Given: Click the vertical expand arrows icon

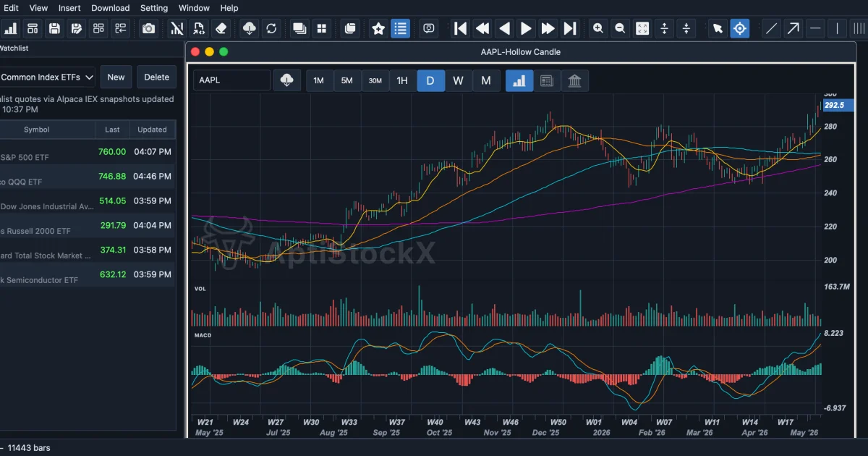Looking at the screenshot, I should (x=664, y=28).
